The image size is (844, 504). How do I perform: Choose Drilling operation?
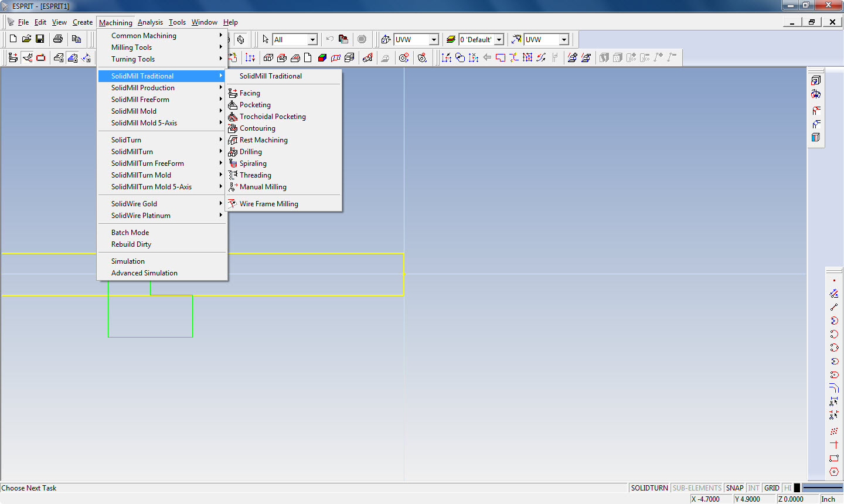point(284,152)
